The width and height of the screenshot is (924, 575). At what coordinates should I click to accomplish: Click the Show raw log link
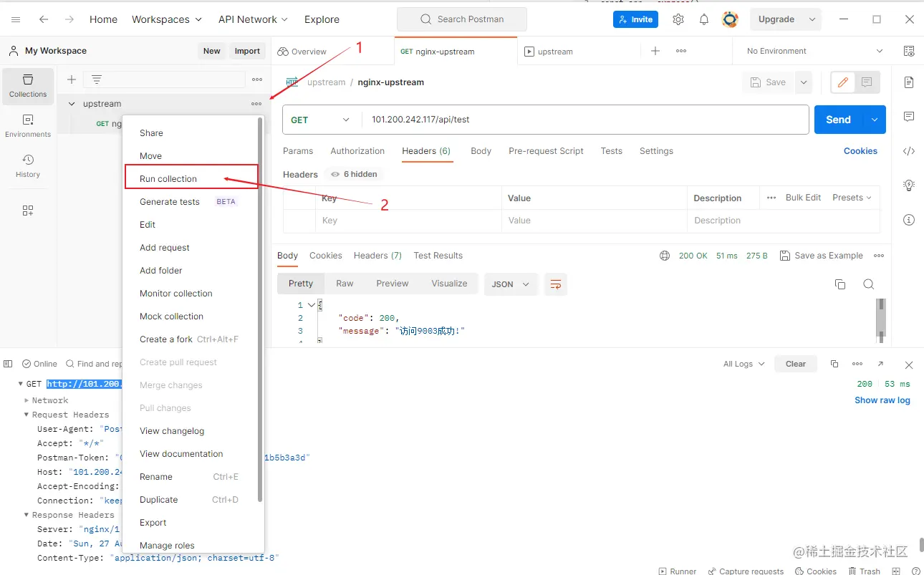(x=882, y=400)
